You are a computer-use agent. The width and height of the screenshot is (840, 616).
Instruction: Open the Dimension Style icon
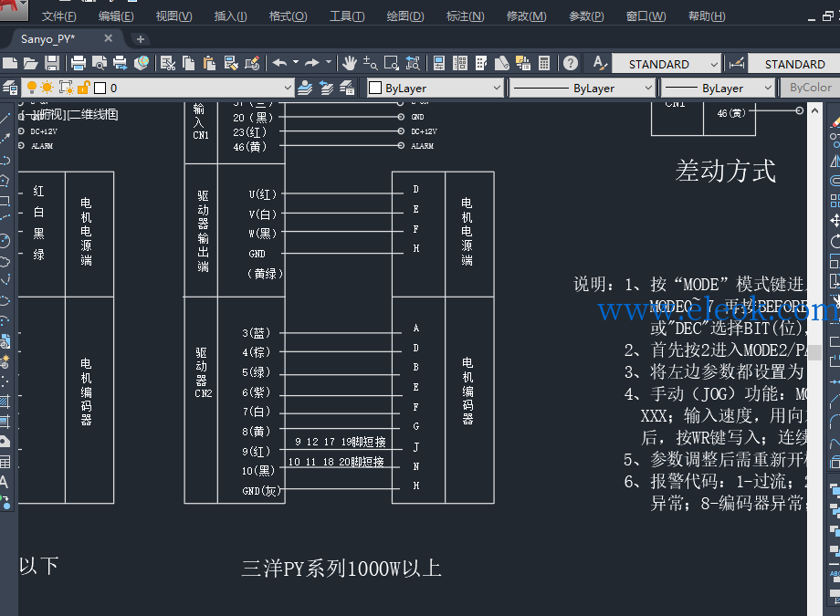(x=737, y=64)
